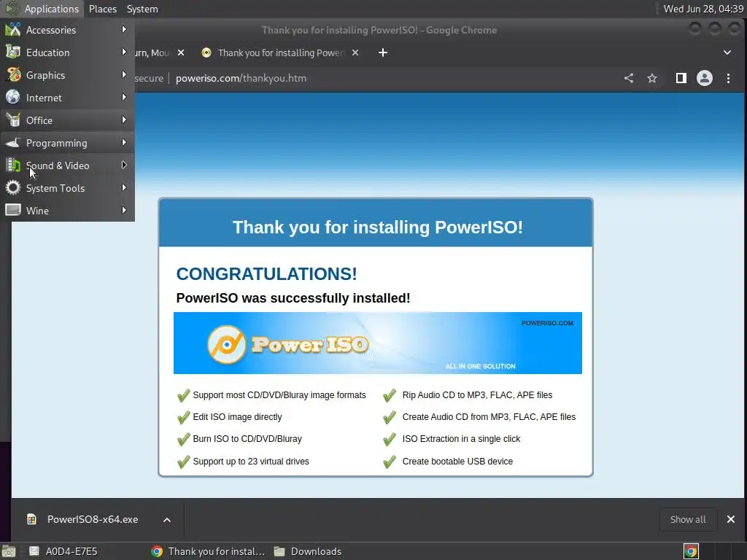This screenshot has height=560, width=747.
Task: Close the partially hidden first Chrome tab
Action: (181, 52)
